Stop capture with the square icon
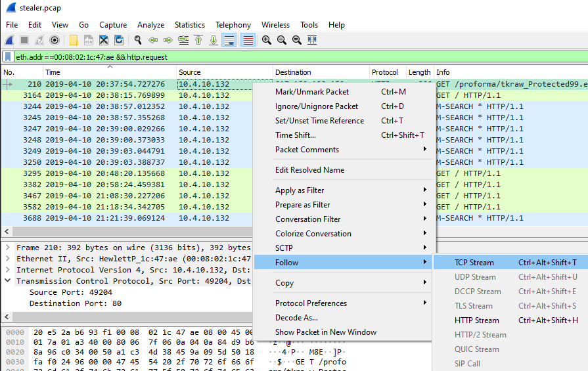This screenshot has height=371, width=588. click(x=24, y=40)
